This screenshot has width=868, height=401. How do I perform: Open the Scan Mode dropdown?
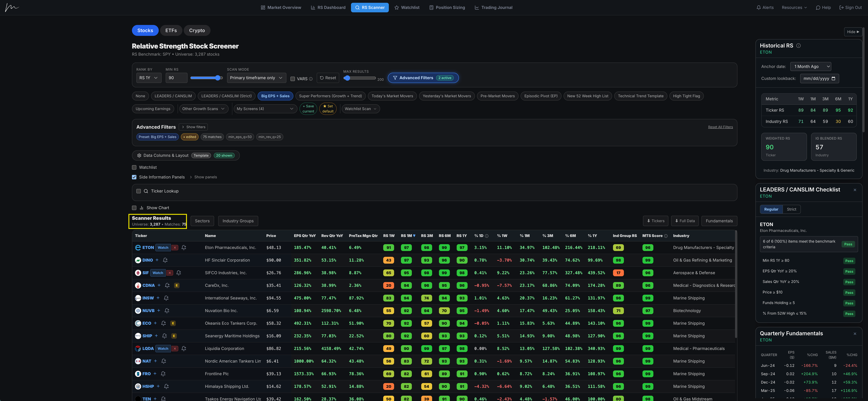257,78
